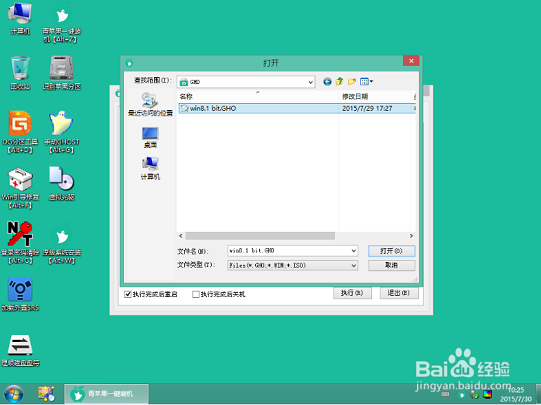This screenshot has height=405, width=541.
Task: Enable 执行完成后关机 checkbox
Action: tap(196, 294)
